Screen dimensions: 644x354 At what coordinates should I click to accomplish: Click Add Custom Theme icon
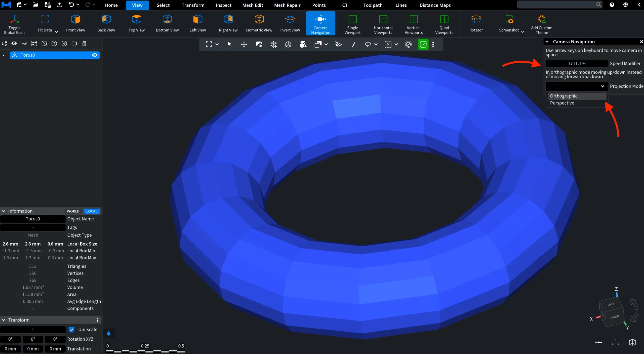pyautogui.click(x=542, y=19)
